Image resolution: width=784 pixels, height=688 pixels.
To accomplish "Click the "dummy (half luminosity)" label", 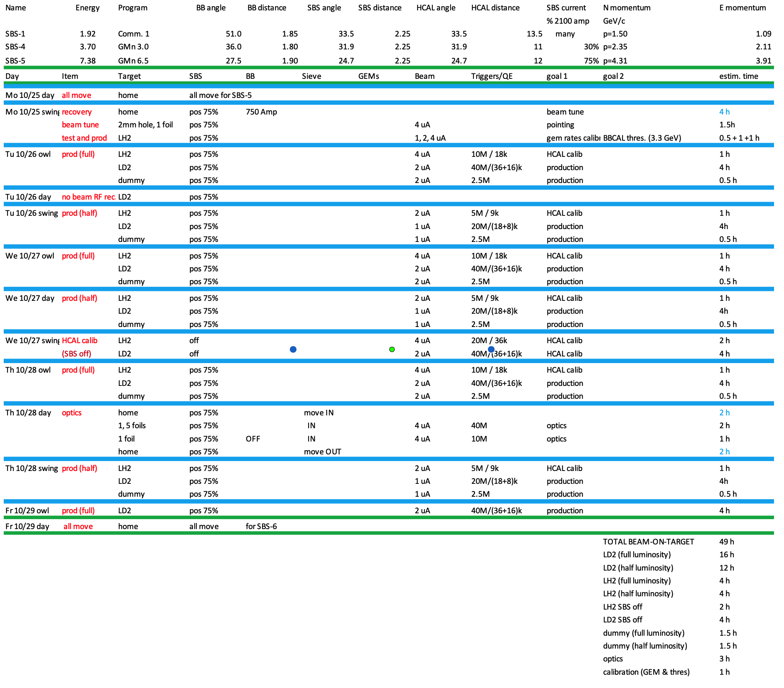I will coord(645,646).
